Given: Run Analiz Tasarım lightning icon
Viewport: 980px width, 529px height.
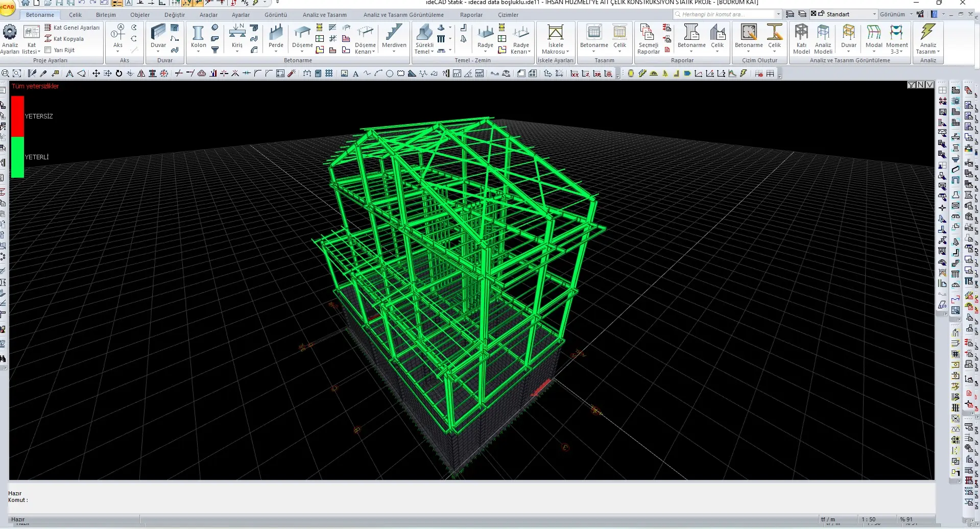Looking at the screenshot, I should 928,33.
